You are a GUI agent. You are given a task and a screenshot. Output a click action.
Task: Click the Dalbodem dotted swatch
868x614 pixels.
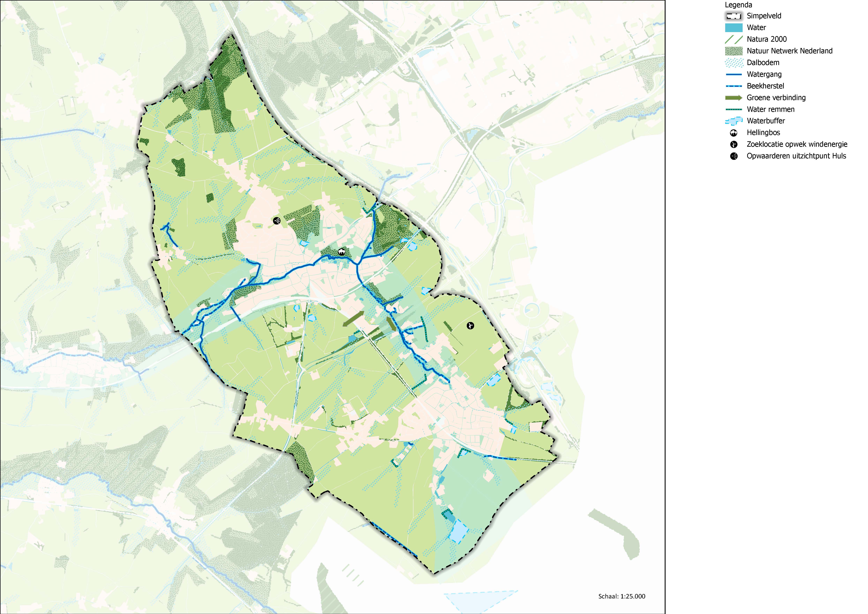(733, 63)
